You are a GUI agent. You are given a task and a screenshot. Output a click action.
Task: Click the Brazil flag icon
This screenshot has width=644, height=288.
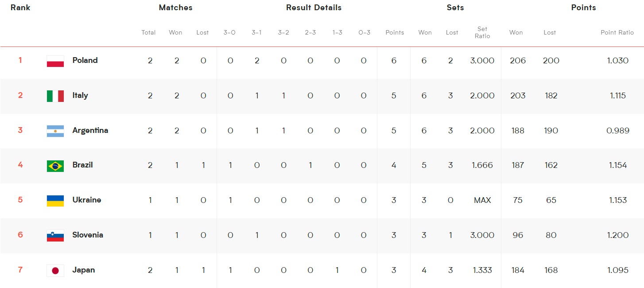55,166
